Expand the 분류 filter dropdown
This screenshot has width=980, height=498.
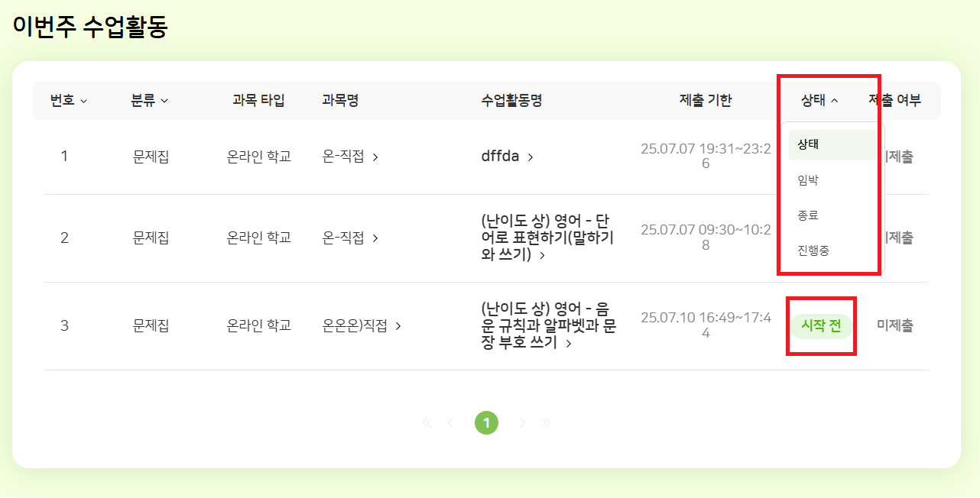coord(150,100)
